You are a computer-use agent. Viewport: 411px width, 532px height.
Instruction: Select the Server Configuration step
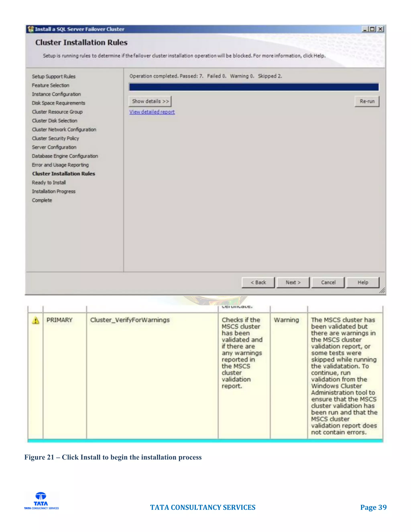tap(54, 147)
